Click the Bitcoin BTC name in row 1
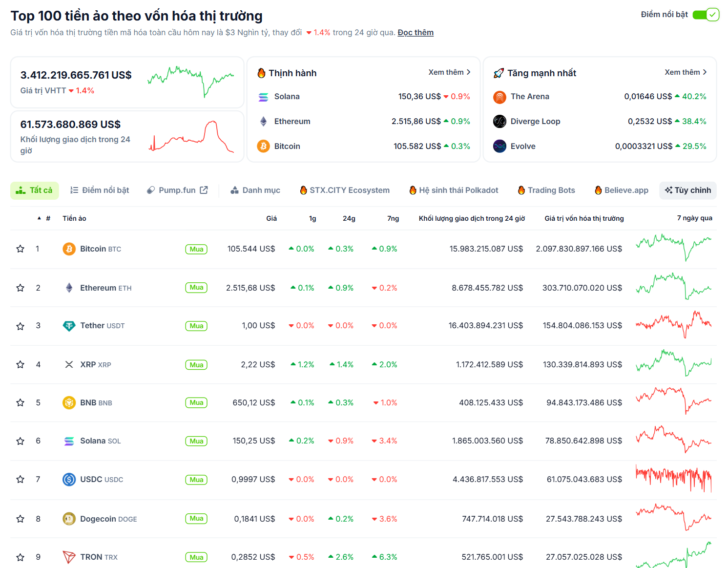Screen dimensions: 728x568 [101, 249]
